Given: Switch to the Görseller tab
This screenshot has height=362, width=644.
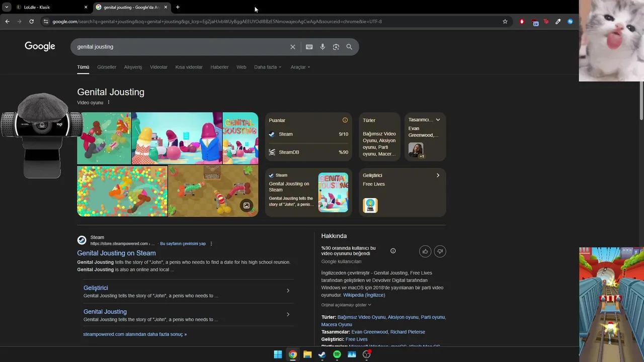Looking at the screenshot, I should tap(107, 67).
